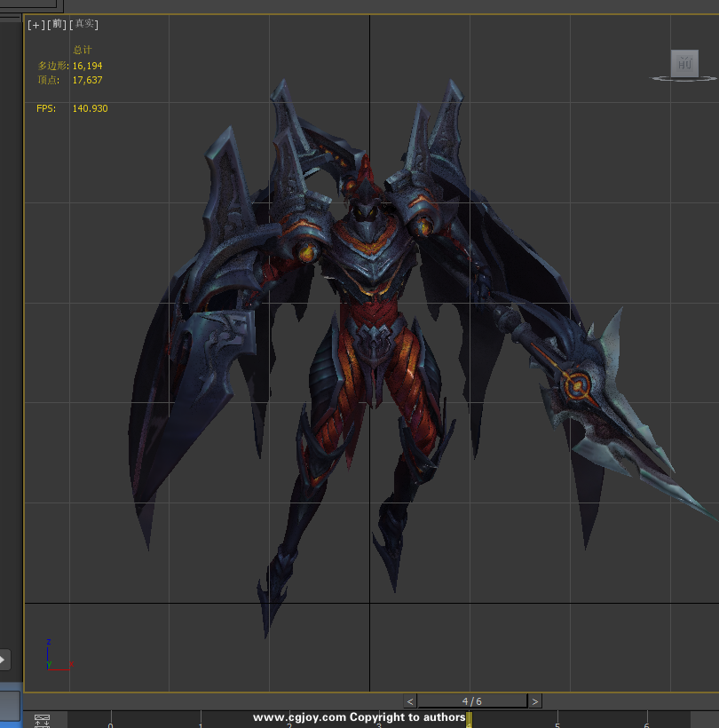Step time slider forward with right arrow
This screenshot has width=719, height=728.
click(534, 701)
